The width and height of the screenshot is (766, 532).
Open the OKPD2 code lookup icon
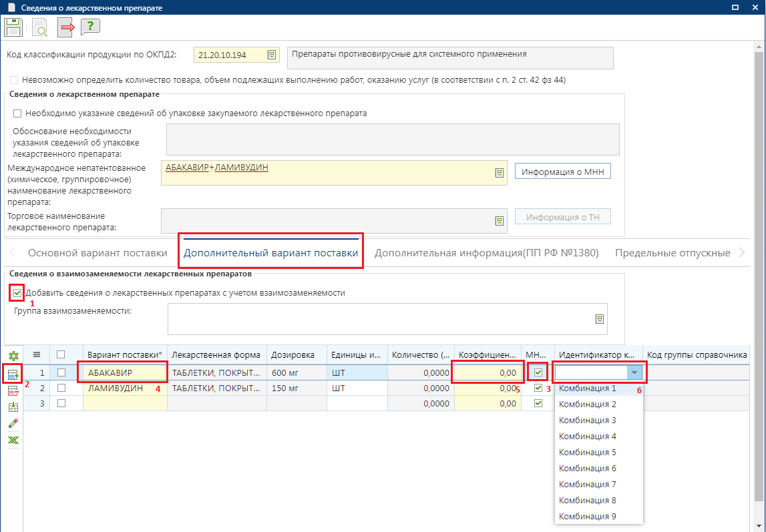point(272,55)
